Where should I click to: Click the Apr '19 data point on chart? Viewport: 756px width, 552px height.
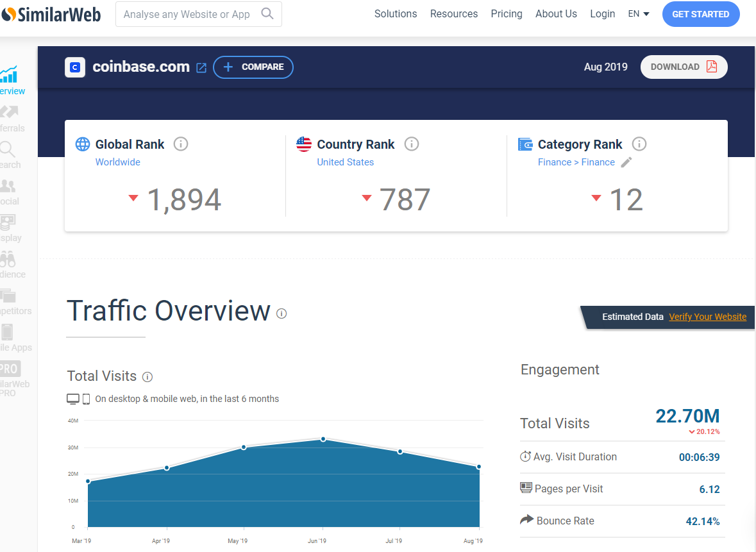[167, 468]
